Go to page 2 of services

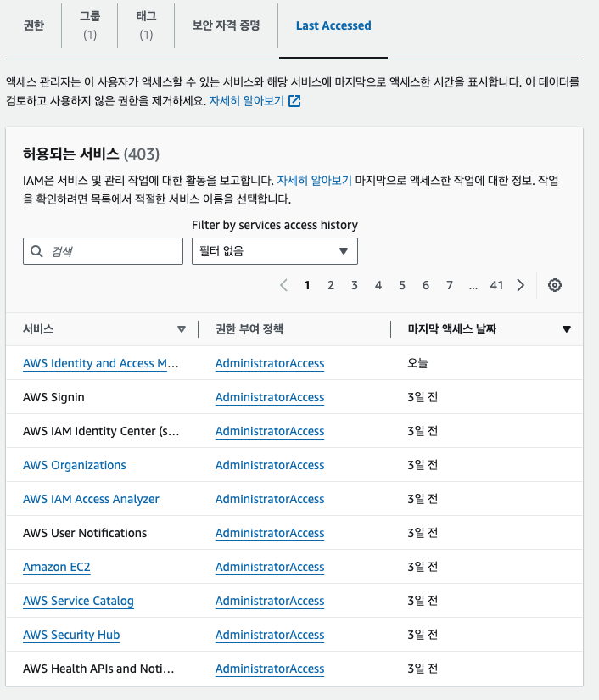331,285
